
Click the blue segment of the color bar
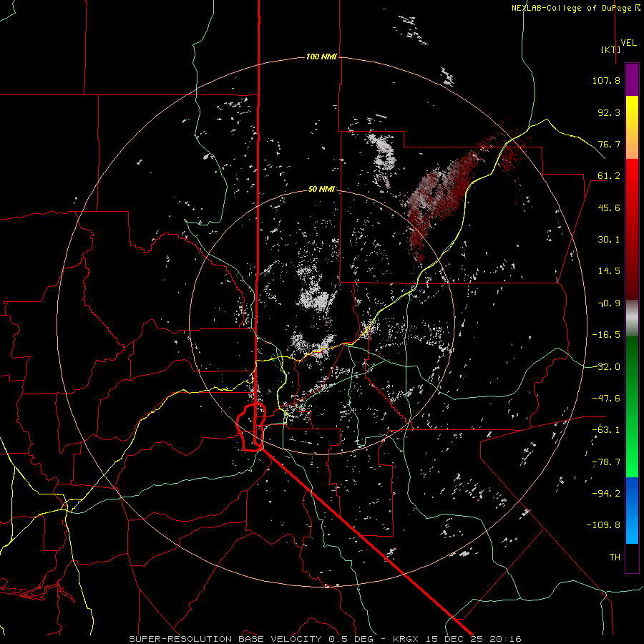(x=632, y=510)
